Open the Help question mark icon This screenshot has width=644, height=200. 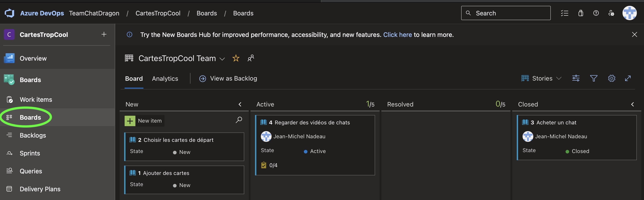[596, 13]
